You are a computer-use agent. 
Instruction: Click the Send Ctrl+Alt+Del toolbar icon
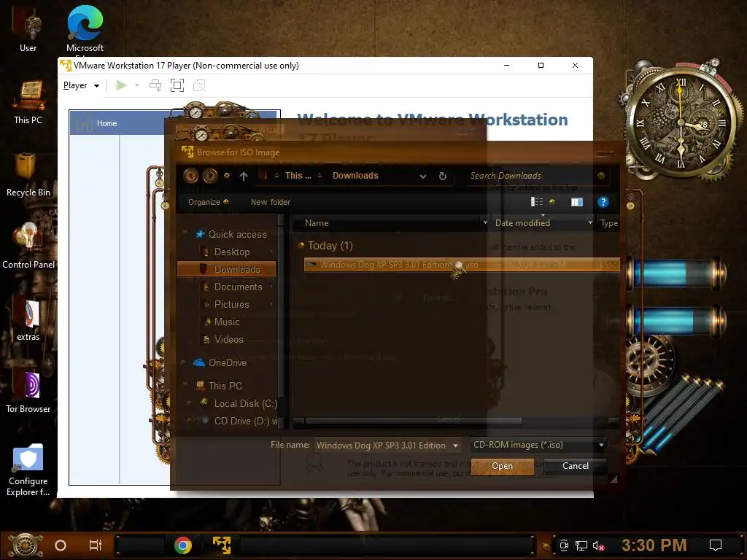coord(155,85)
